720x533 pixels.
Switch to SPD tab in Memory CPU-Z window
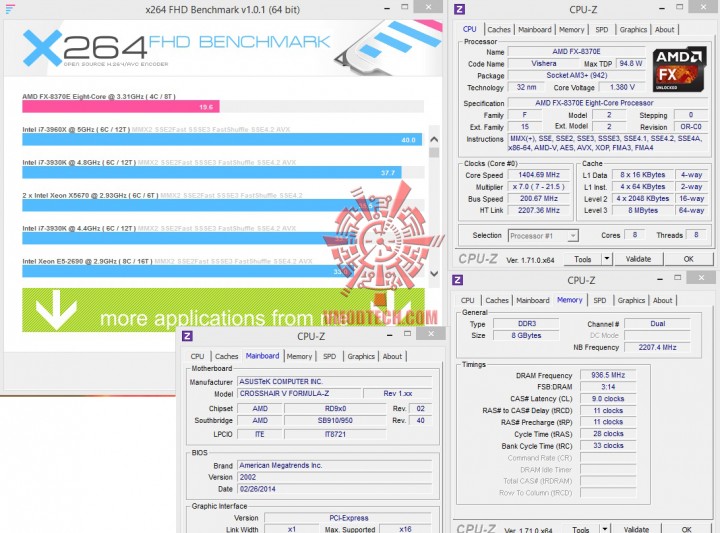click(600, 300)
